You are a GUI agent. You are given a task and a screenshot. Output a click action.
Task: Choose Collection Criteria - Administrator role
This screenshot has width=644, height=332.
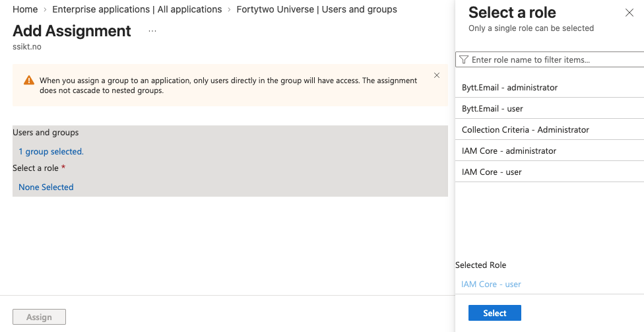coord(550,129)
